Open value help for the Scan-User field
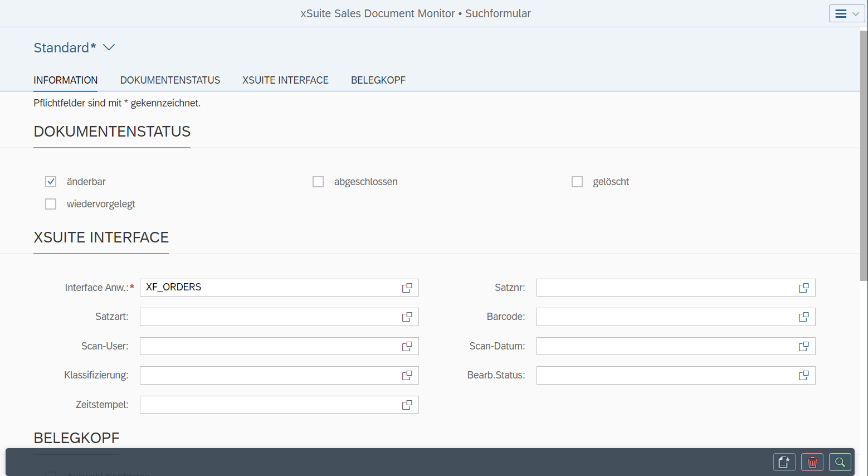 tap(407, 346)
